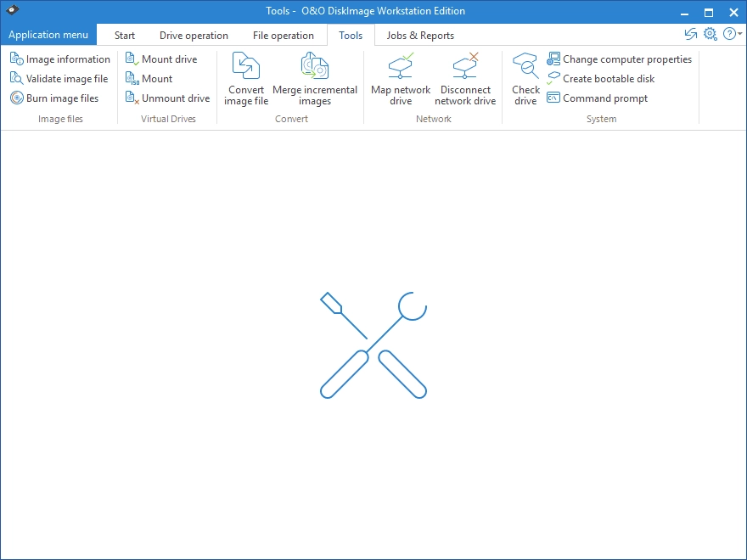Minimize the DiskImage window
747x560 pixels.
click(x=684, y=13)
